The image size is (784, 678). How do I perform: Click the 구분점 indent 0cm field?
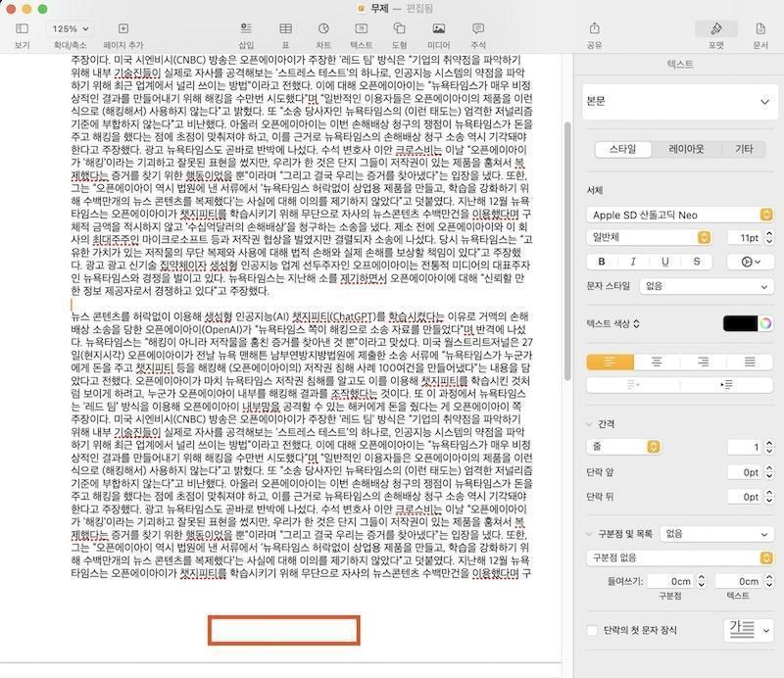[670, 581]
